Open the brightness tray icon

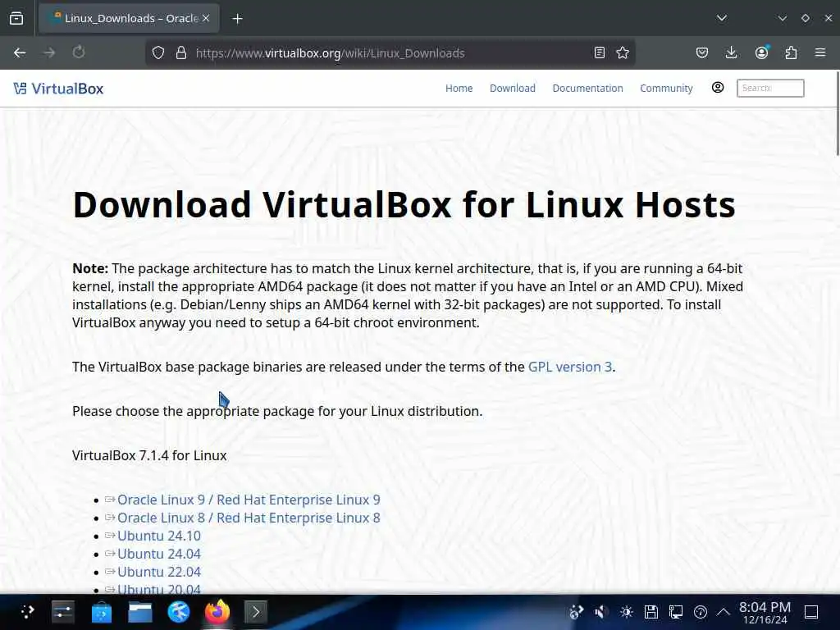[x=626, y=612]
